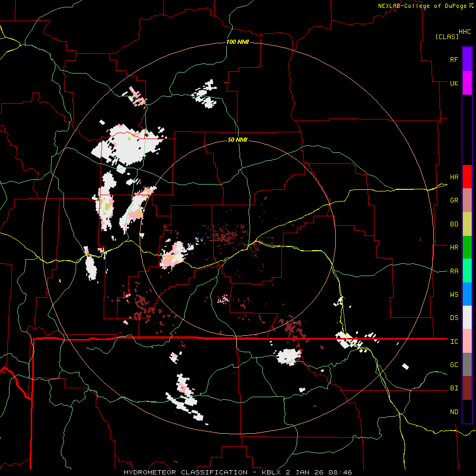Image resolution: width=476 pixels, height=476 pixels.
Task: Select the GR graupel legend swatch
Action: (467, 200)
